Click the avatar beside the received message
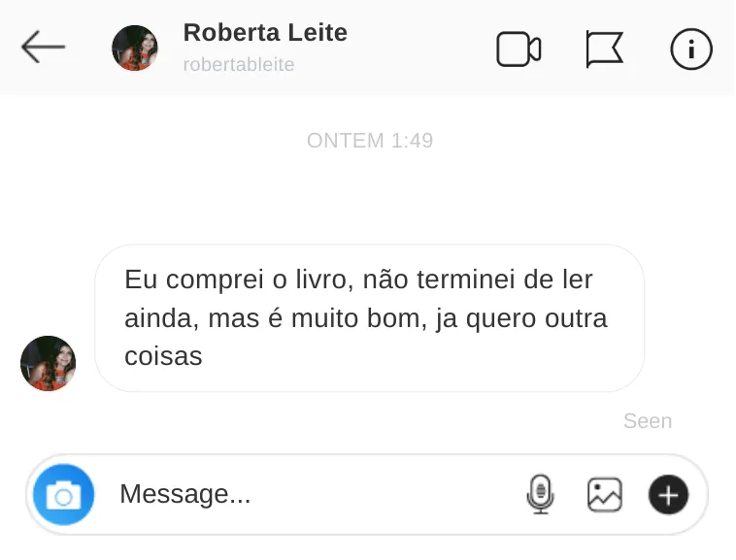The image size is (736, 560). (48, 364)
